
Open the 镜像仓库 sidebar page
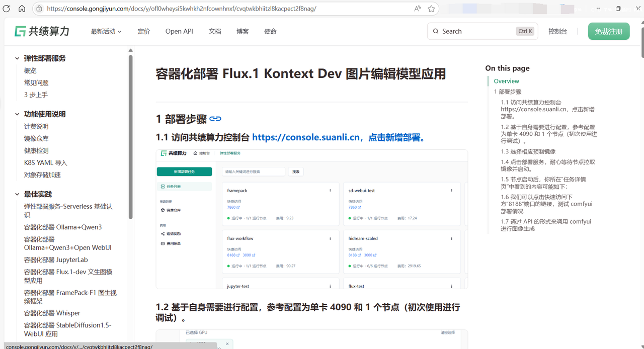[36, 138]
